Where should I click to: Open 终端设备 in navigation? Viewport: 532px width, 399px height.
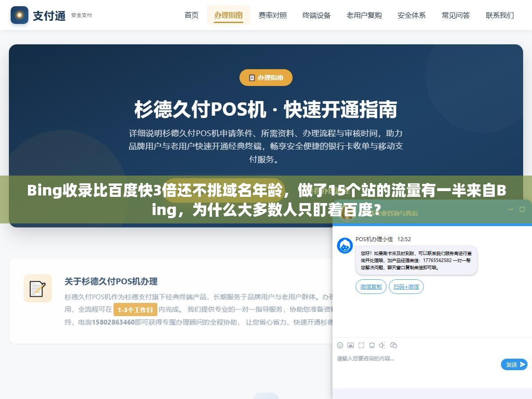click(x=317, y=15)
